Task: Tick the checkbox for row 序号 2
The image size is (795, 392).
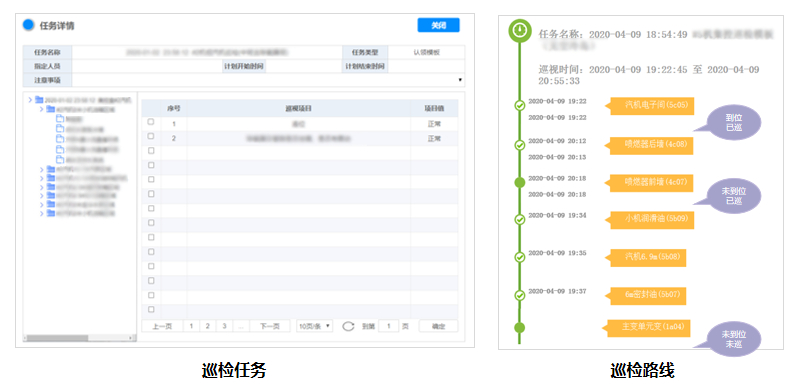Action: click(x=151, y=136)
